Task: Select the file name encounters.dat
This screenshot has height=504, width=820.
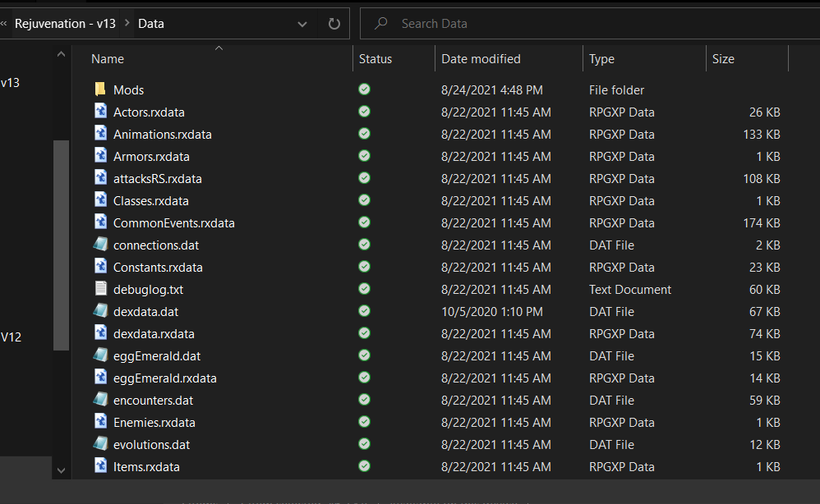Action: click(153, 400)
